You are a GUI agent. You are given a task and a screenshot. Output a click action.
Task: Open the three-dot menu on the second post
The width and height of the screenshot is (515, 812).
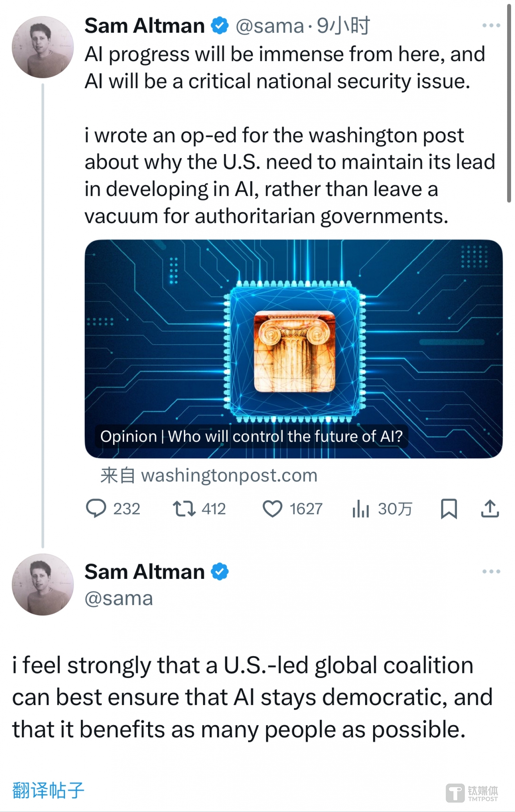pos(491,571)
